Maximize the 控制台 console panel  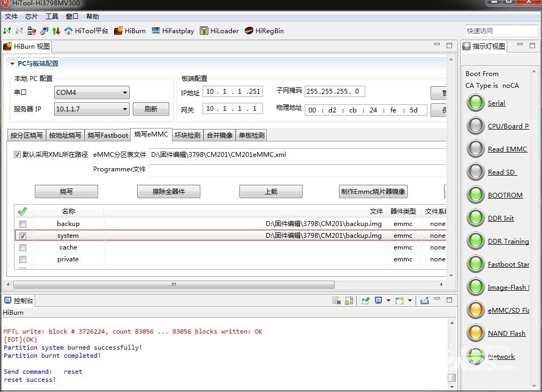pos(449,300)
